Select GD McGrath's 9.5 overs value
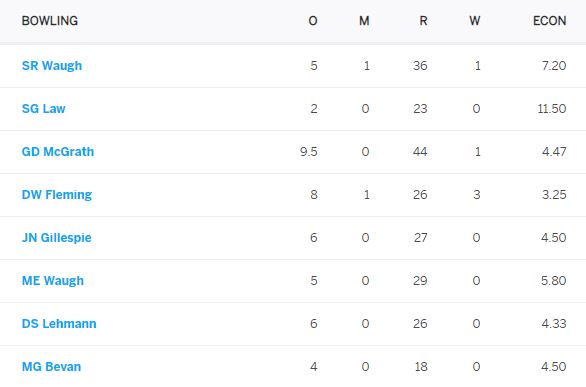Screen dimensions: 586x387 pos(309,152)
